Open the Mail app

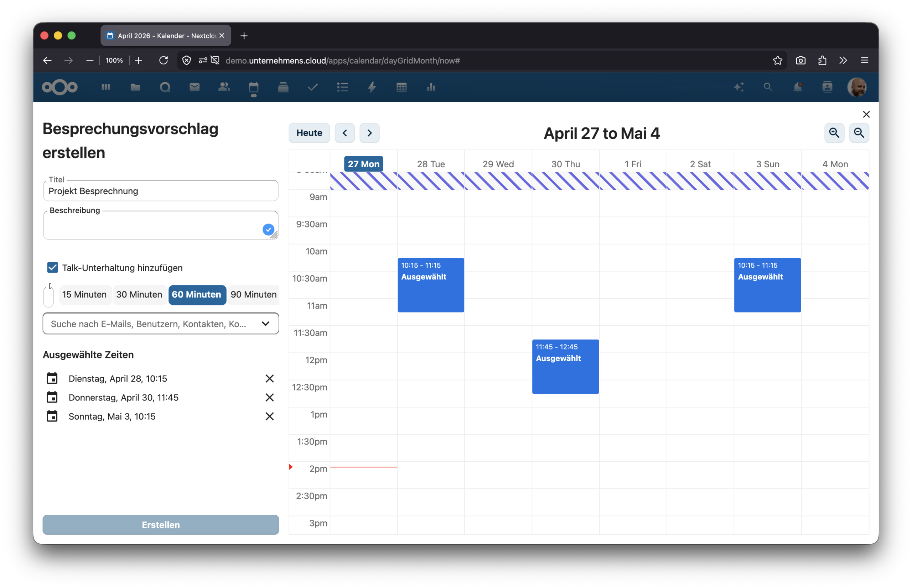[195, 87]
